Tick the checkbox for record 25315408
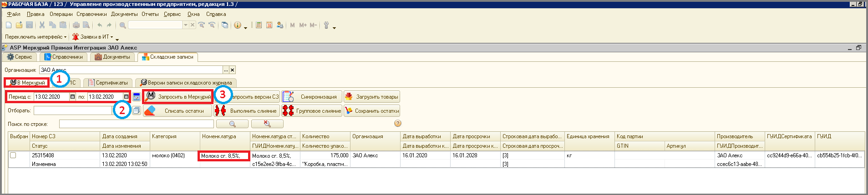Viewport: 868px width, 195px height. pyautogui.click(x=13, y=155)
